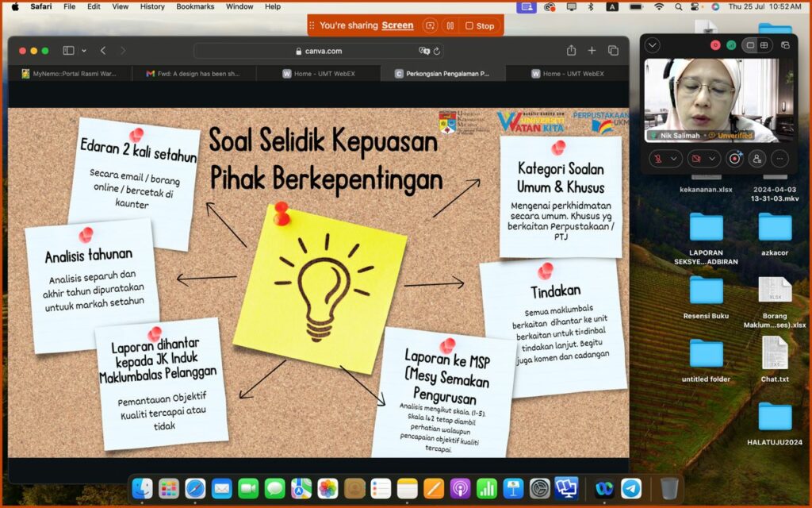Open the Apple menu
The height and width of the screenshot is (508, 812).
[14, 6]
